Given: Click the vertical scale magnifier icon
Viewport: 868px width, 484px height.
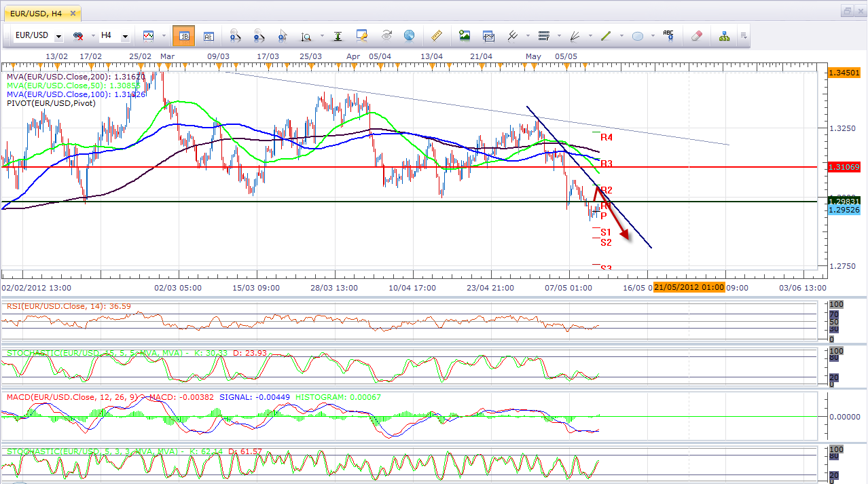Looking at the screenshot, I should tap(306, 35).
